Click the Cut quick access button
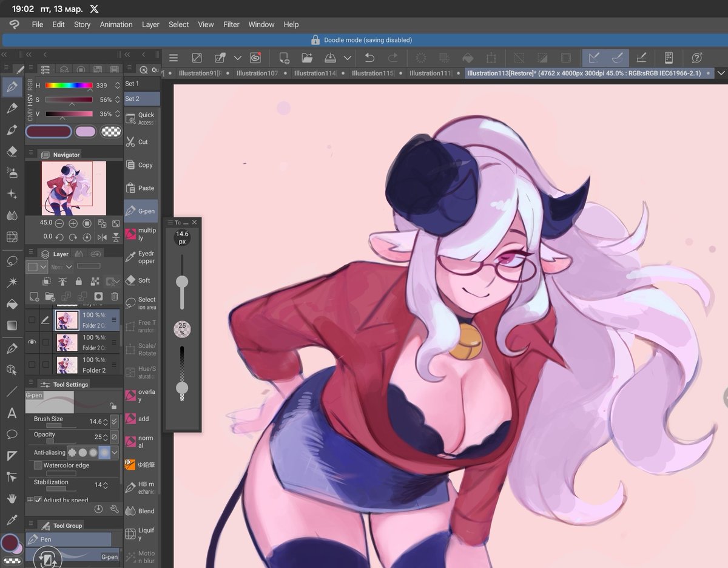This screenshot has width=728, height=568. click(141, 142)
